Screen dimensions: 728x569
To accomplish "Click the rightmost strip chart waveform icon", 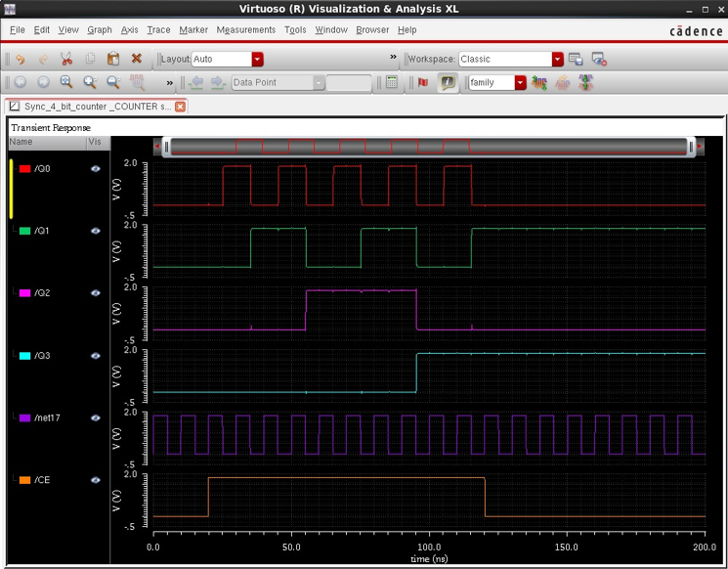I will 585,83.
